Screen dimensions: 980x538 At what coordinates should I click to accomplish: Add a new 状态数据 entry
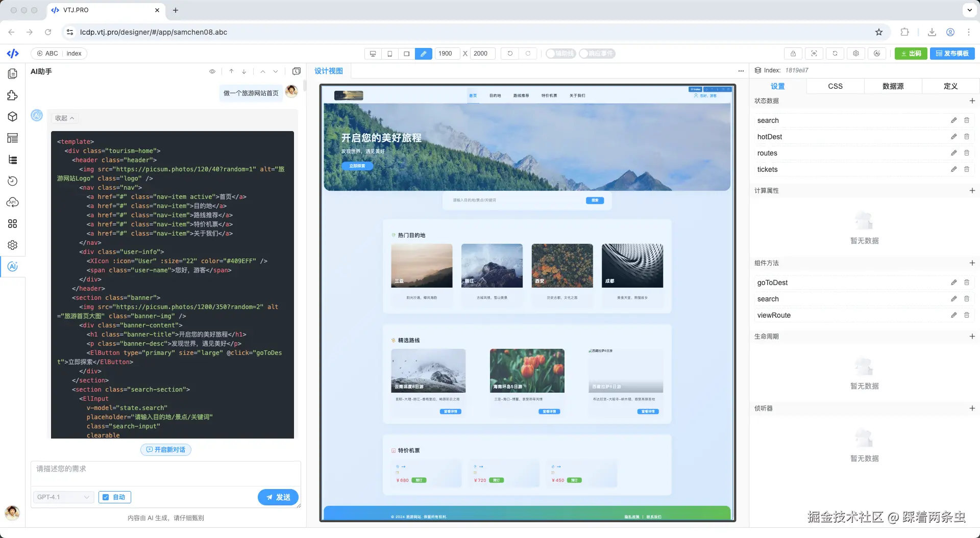click(x=972, y=101)
